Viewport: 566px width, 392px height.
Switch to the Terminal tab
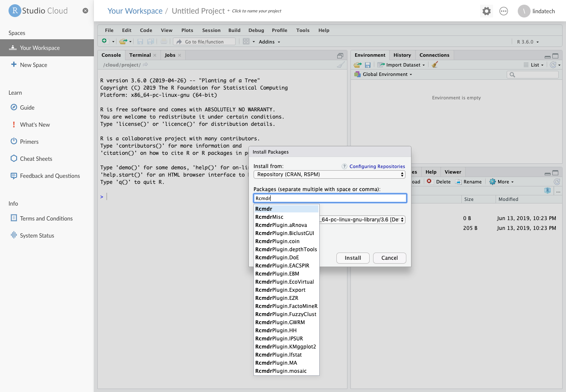click(x=140, y=55)
